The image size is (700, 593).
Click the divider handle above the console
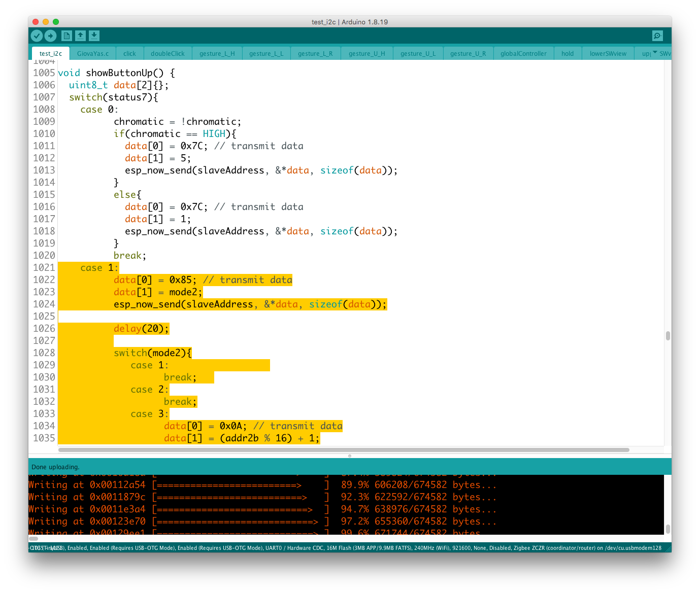(350, 456)
